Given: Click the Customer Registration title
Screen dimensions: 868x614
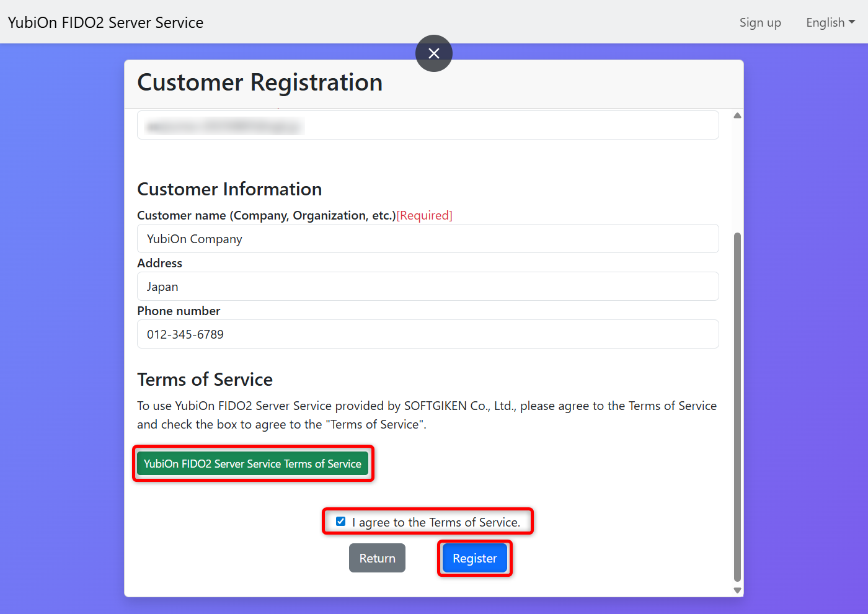Looking at the screenshot, I should pos(260,82).
